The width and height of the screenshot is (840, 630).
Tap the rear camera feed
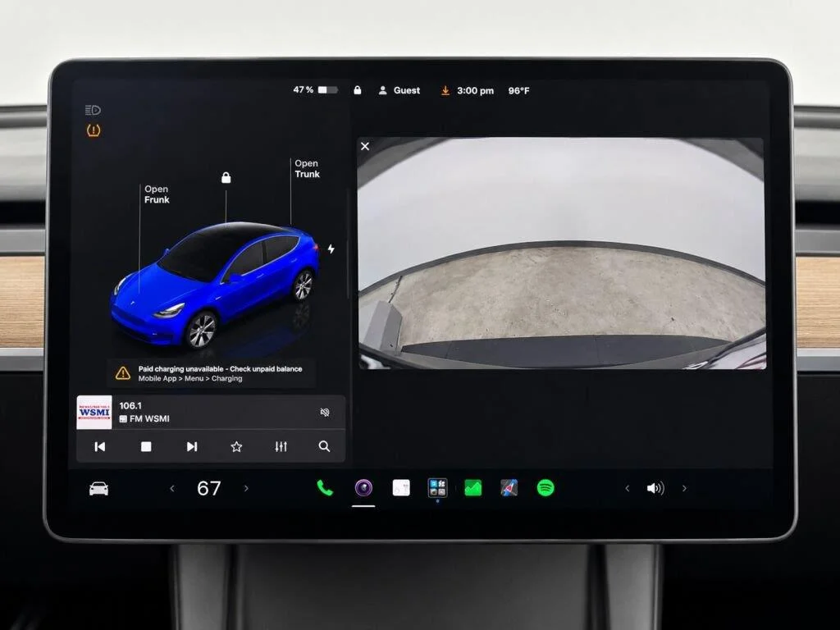pos(561,253)
